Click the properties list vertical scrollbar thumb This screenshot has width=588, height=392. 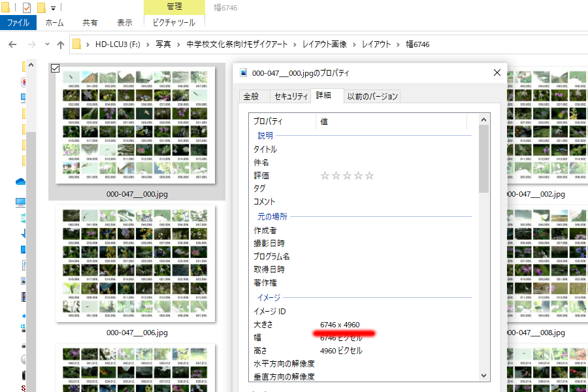coord(483,159)
